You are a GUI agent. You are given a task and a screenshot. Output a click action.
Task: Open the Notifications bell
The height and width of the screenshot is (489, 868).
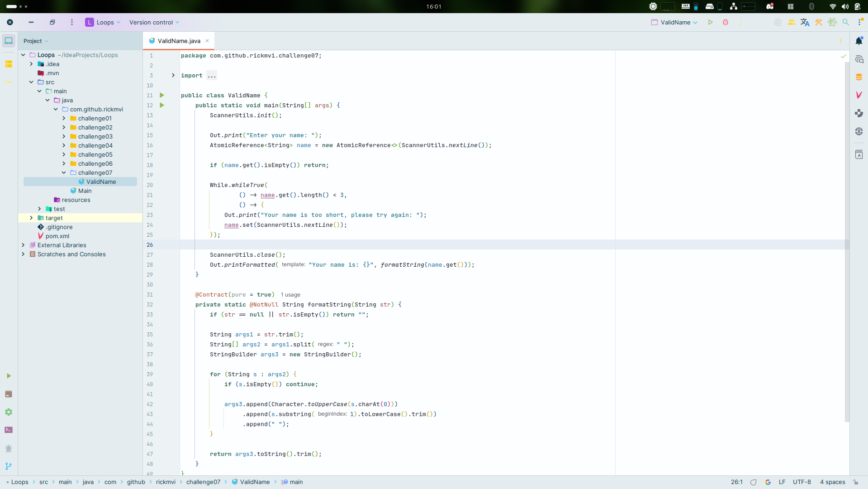pos(859,41)
